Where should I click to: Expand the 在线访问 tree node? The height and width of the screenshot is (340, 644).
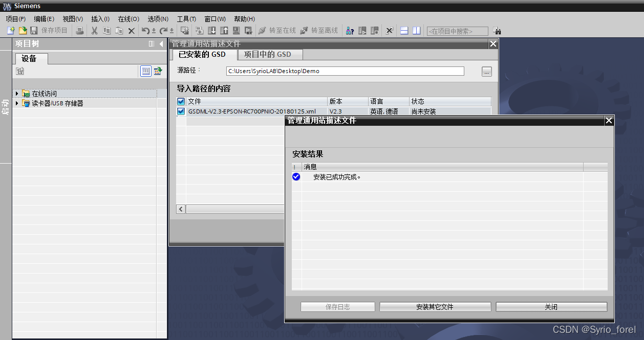point(17,94)
